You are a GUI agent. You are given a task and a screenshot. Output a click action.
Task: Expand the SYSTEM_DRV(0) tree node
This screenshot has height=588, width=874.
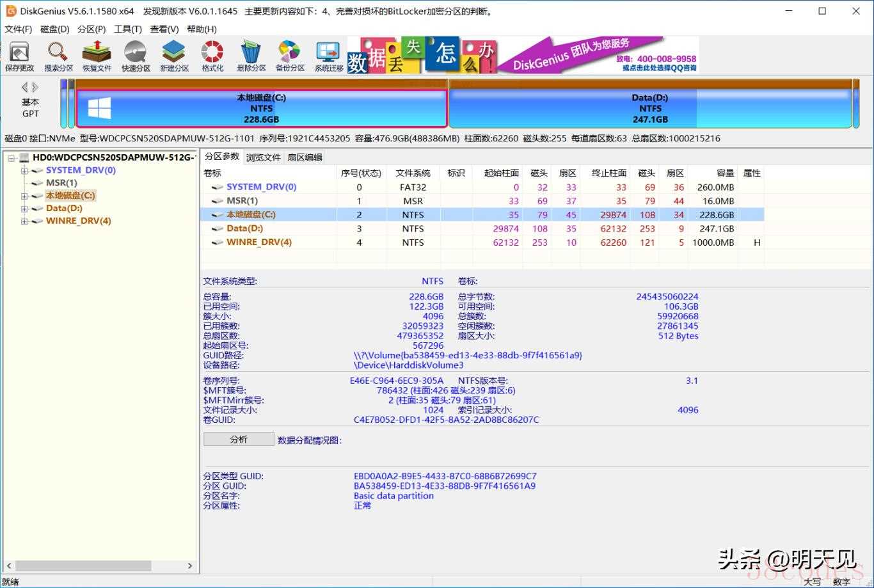[24, 170]
